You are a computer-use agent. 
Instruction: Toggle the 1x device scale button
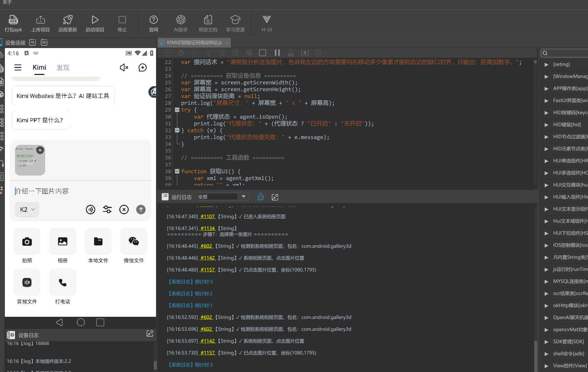32,43
